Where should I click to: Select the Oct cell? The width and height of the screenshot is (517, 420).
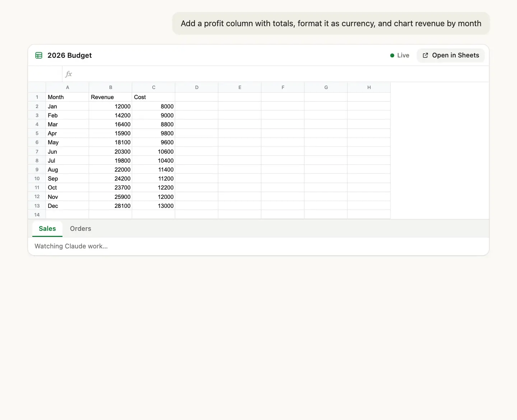pos(67,187)
